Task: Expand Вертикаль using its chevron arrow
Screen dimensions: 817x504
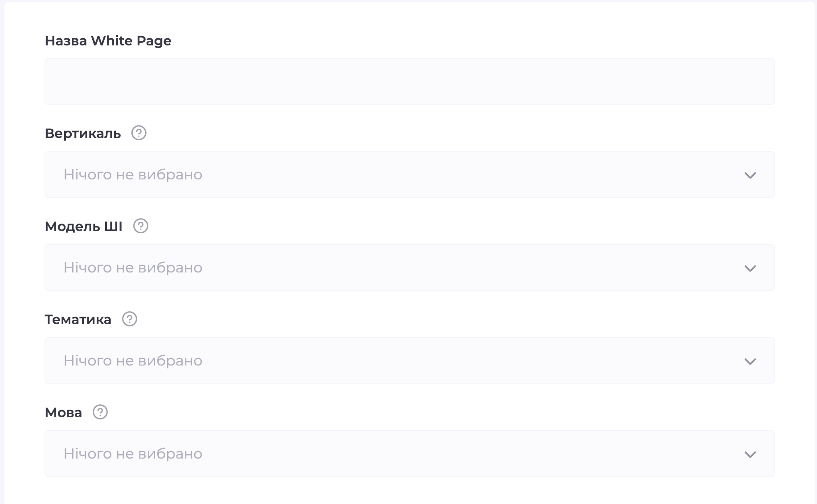Action: (750, 175)
